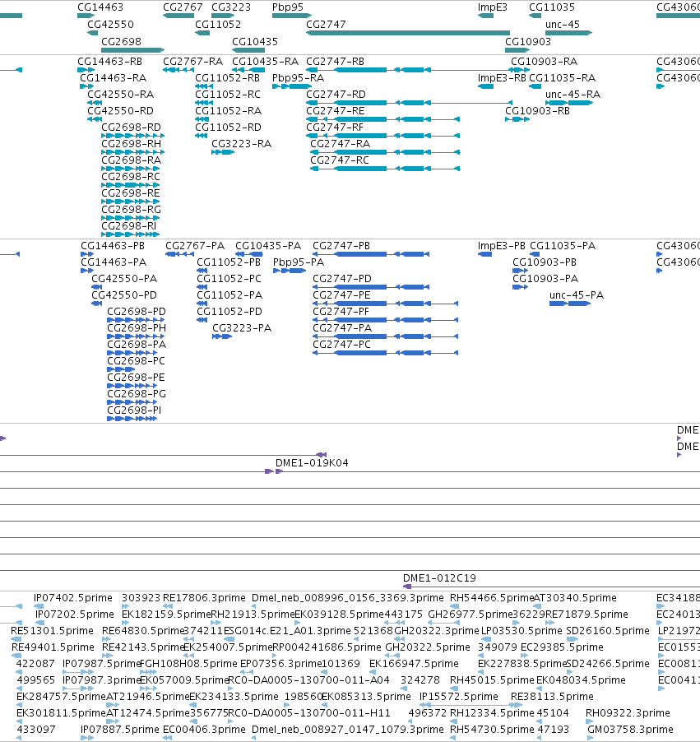Click the CG2698 gene span bar
This screenshot has height=742, width=700.
pos(133,49)
